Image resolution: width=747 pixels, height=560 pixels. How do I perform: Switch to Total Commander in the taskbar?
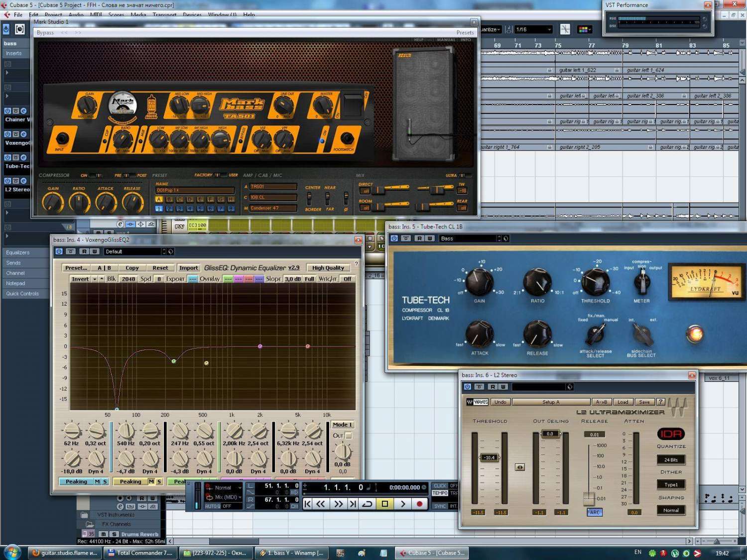tap(140, 553)
